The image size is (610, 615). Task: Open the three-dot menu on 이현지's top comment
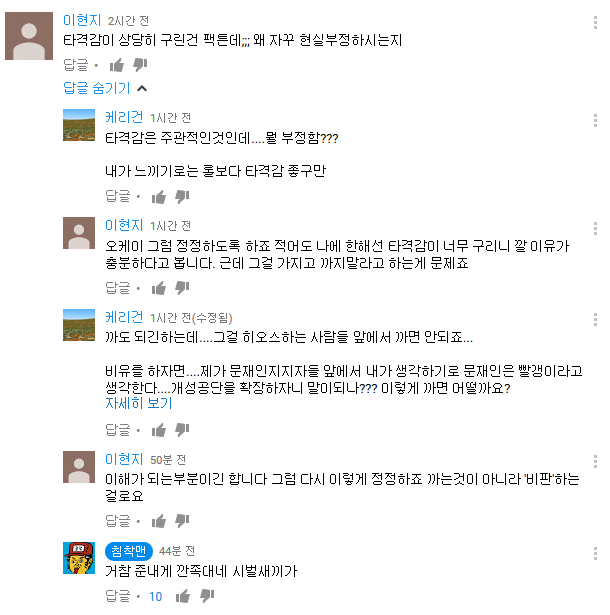click(x=595, y=22)
